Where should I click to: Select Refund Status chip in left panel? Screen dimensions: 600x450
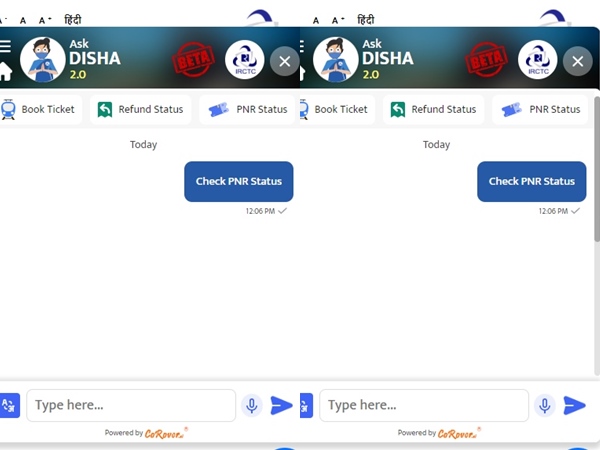[x=140, y=109]
